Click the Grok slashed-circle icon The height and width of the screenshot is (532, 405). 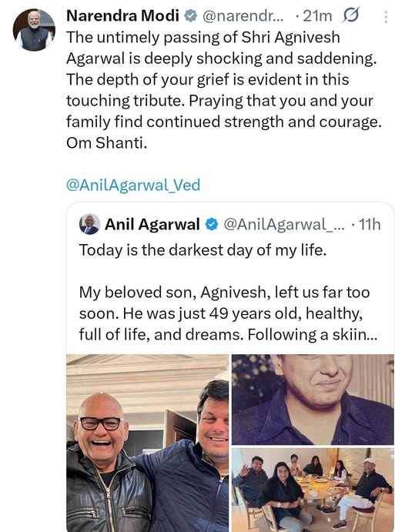tap(350, 15)
